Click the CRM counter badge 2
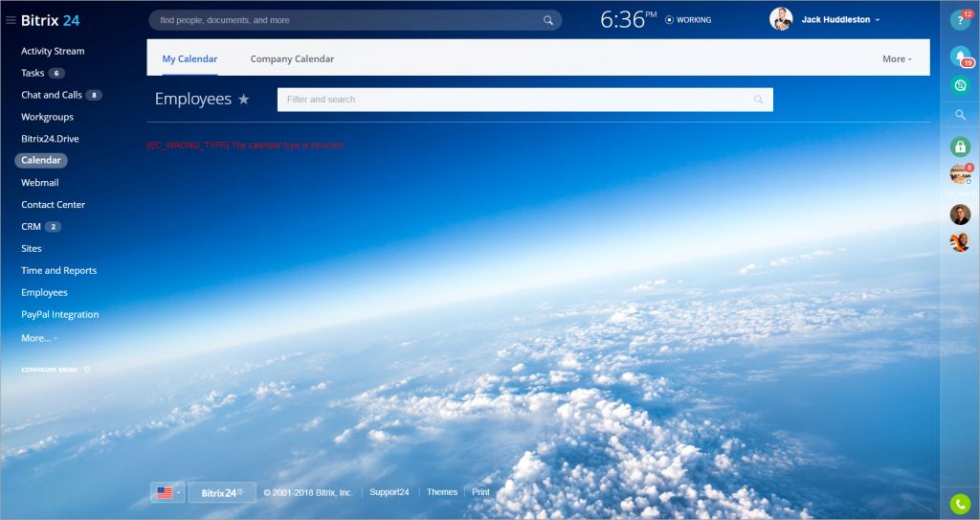980x520 pixels. point(54,227)
